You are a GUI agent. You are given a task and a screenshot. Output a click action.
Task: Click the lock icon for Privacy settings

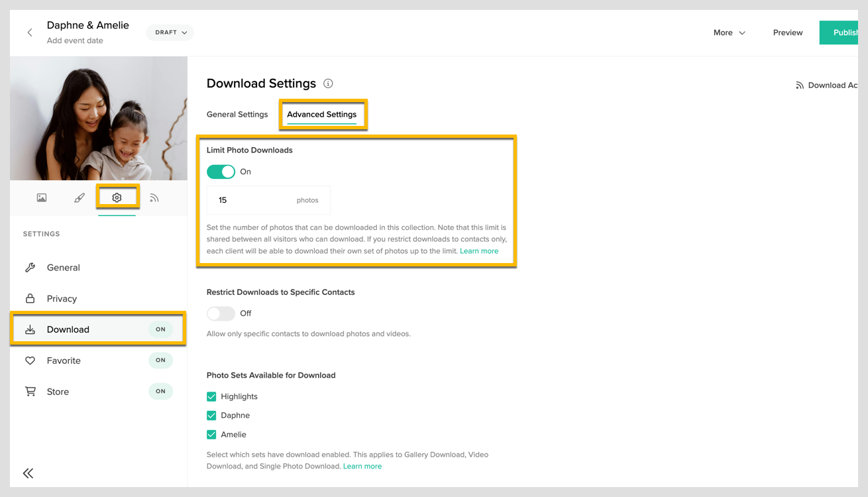coord(30,298)
